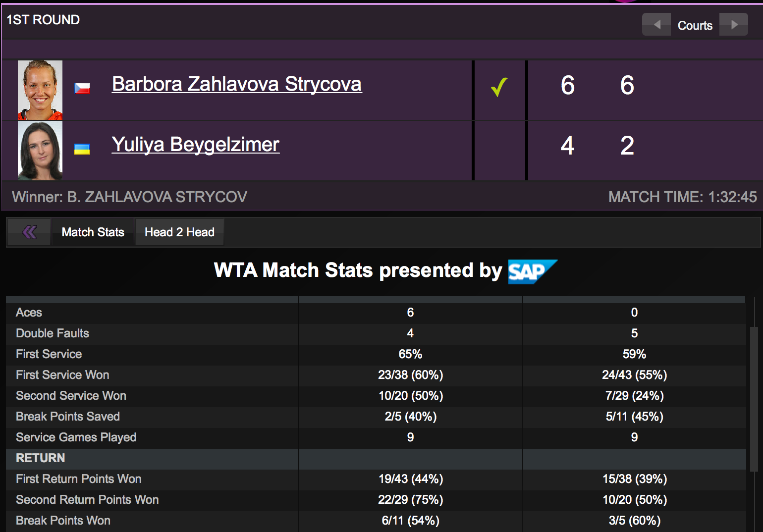Click the Aces stat row label
This screenshot has width=763, height=532.
point(29,313)
